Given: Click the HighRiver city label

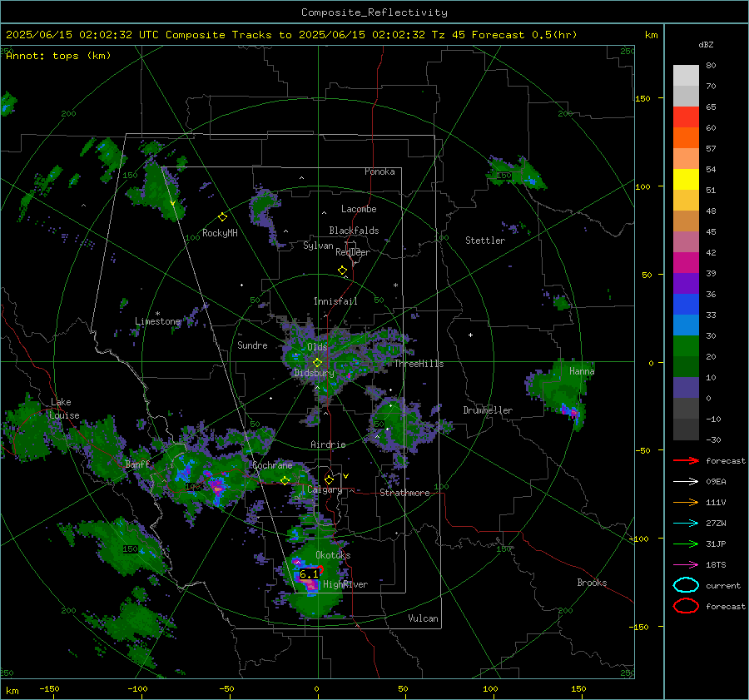Looking at the screenshot, I should (345, 584).
